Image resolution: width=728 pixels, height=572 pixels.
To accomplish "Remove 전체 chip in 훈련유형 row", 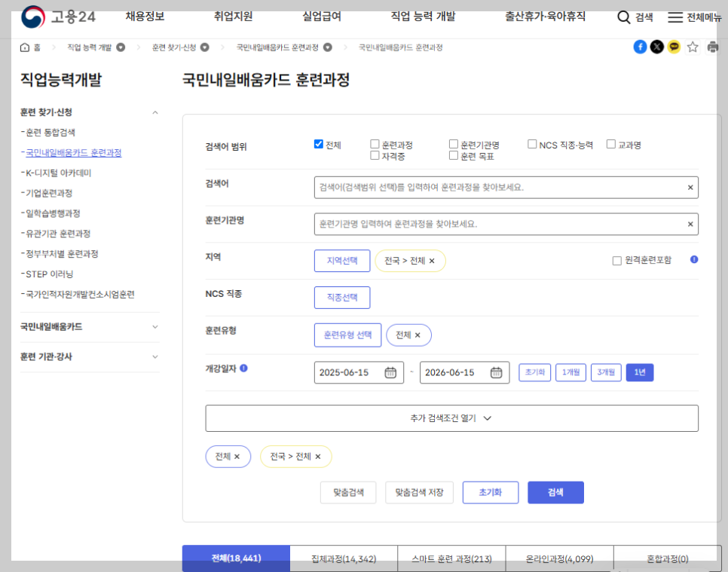I will point(418,335).
